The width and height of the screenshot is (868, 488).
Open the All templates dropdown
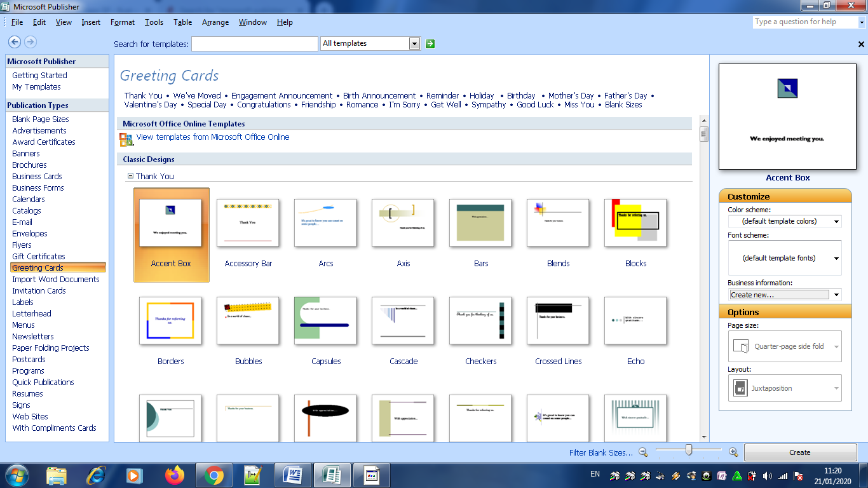click(414, 43)
